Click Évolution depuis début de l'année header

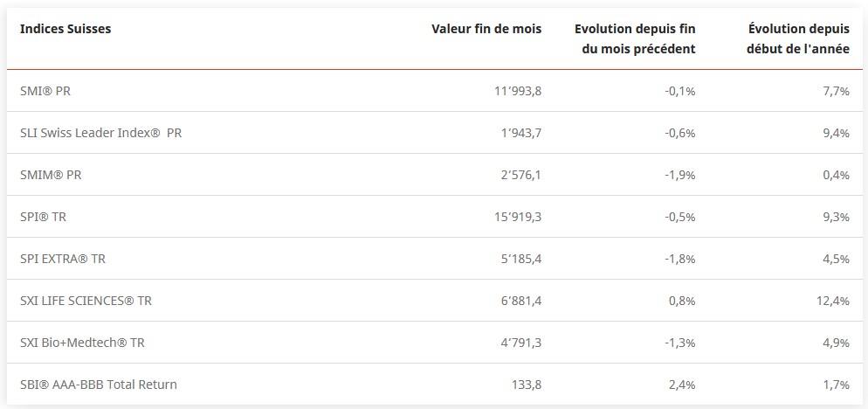798,38
